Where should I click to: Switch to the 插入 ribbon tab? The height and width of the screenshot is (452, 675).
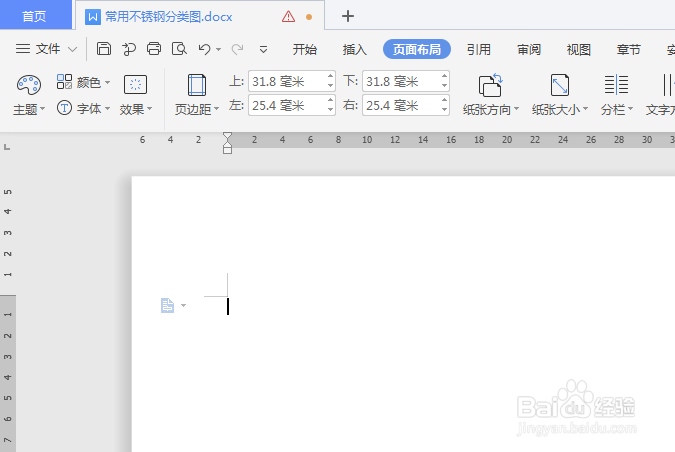pyautogui.click(x=355, y=50)
